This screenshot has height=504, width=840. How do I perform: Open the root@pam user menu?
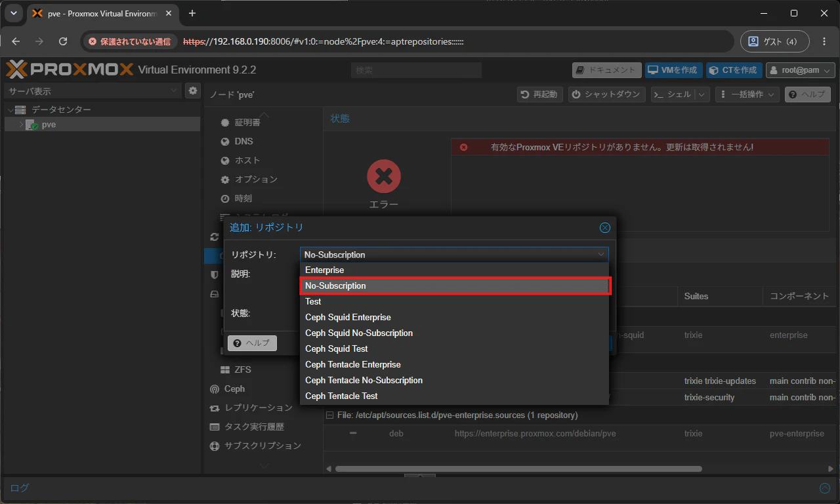pos(801,70)
